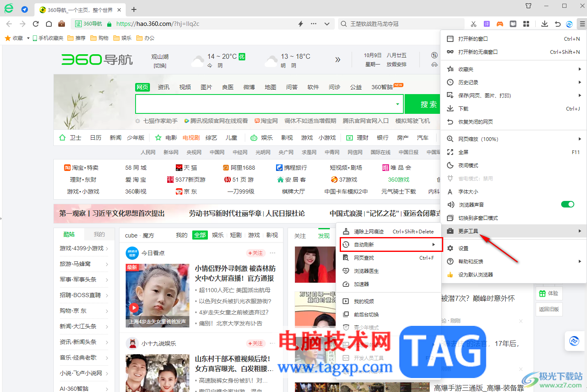This screenshot has height=392, width=587.
Task: Click the floating blue assistant icon
Action: pyautogui.click(x=574, y=341)
